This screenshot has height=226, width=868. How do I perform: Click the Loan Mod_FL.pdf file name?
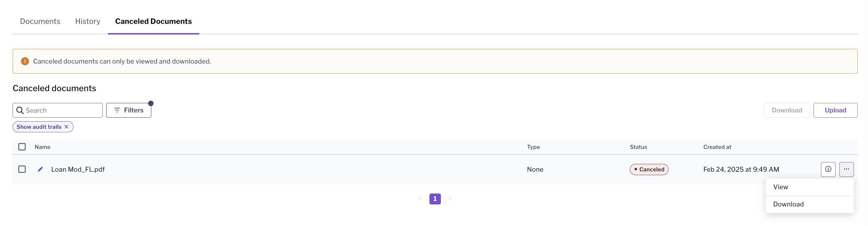click(x=78, y=169)
